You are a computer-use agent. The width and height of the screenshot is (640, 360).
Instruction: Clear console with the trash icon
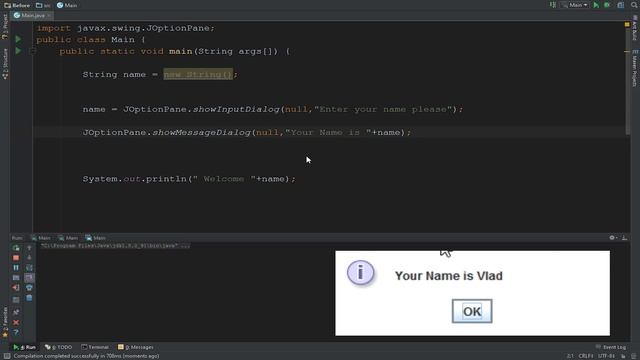tap(29, 298)
